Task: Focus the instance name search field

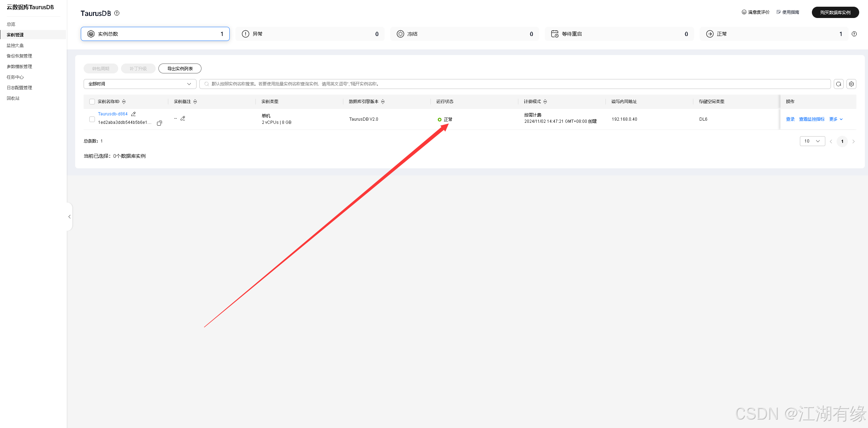Action: coord(515,84)
